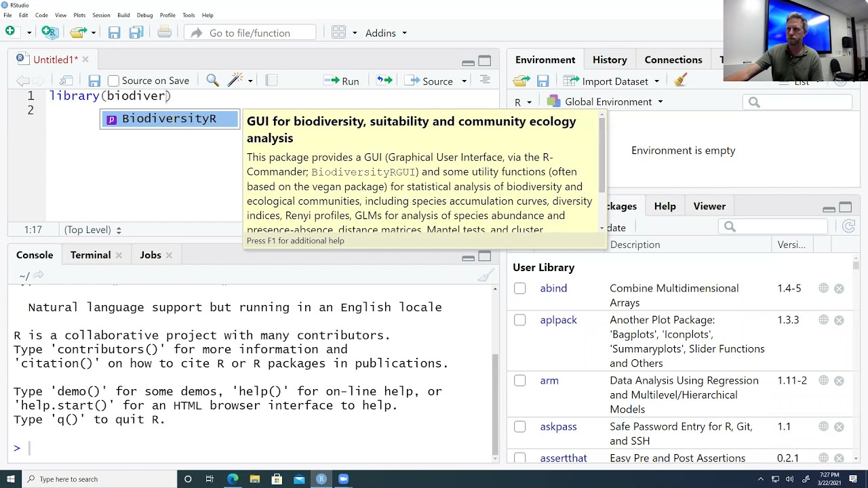868x488 pixels.
Task: Expand the Top Level scope selector
Action: 92,230
